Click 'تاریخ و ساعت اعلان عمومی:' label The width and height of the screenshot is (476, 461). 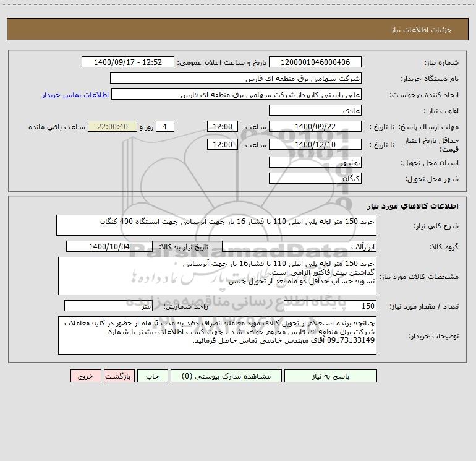[x=221, y=63]
